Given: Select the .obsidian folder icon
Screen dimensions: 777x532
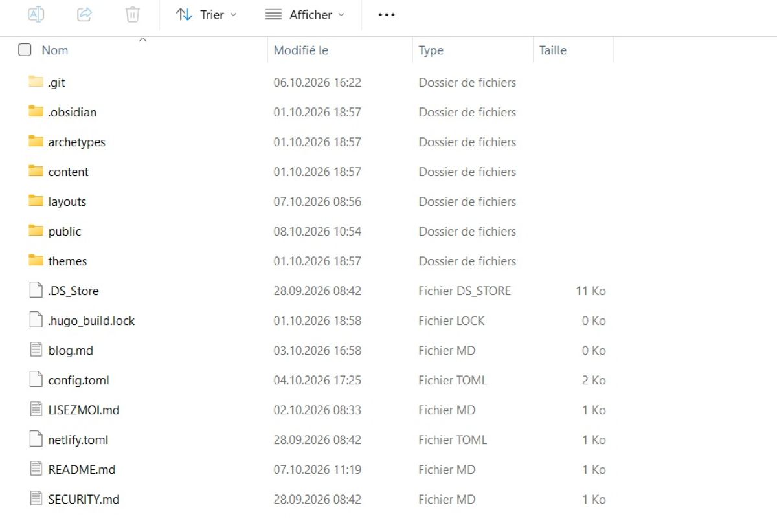Looking at the screenshot, I should [36, 112].
